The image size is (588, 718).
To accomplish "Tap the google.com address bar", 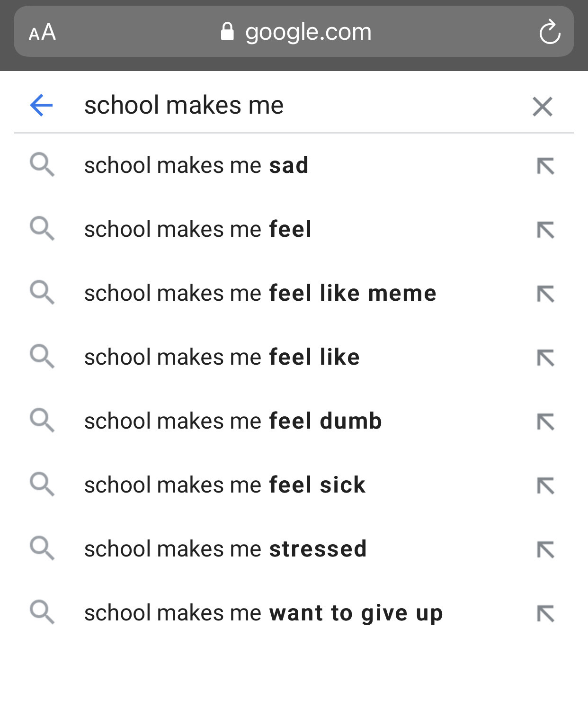I will (294, 32).
